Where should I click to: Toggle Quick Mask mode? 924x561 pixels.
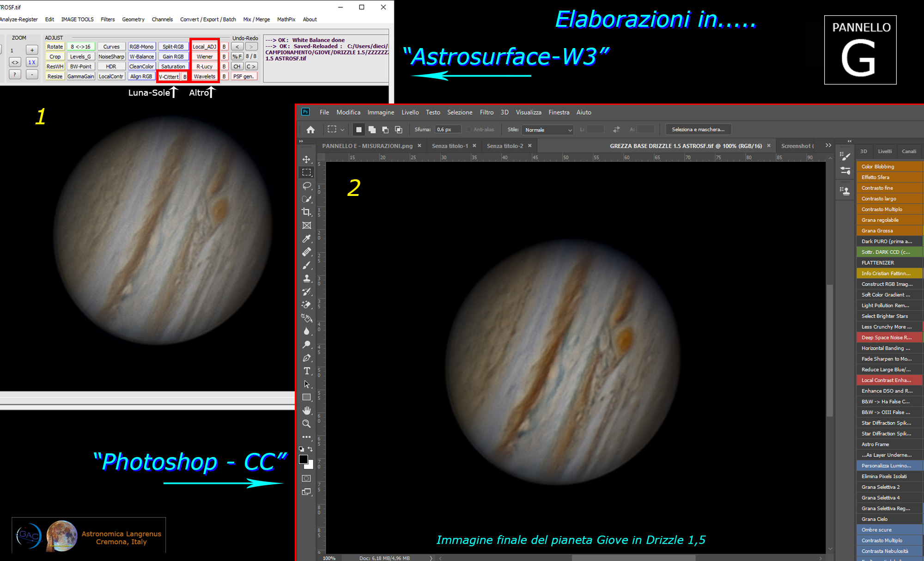pyautogui.click(x=306, y=478)
